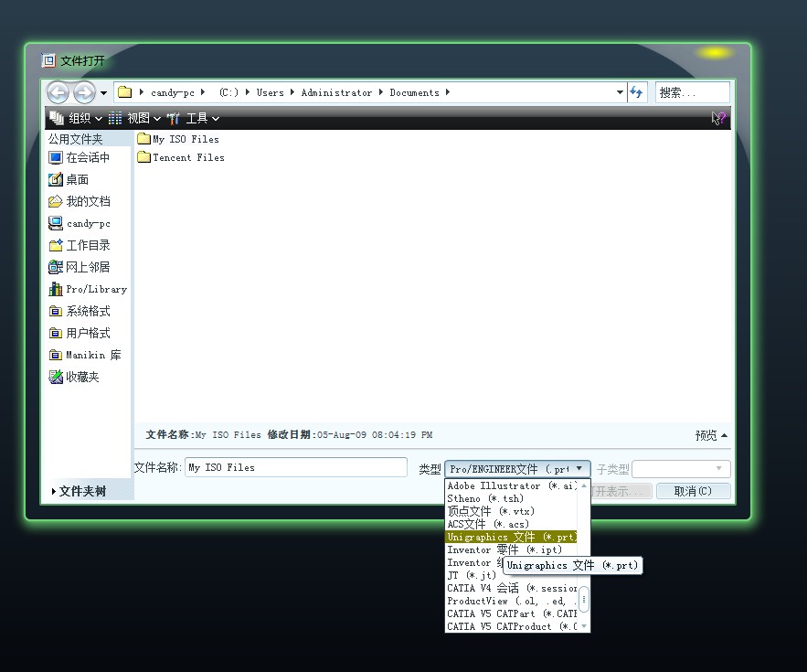This screenshot has width=807, height=672.
Task: Choose CATIA V5 CATPart type
Action: (x=512, y=613)
